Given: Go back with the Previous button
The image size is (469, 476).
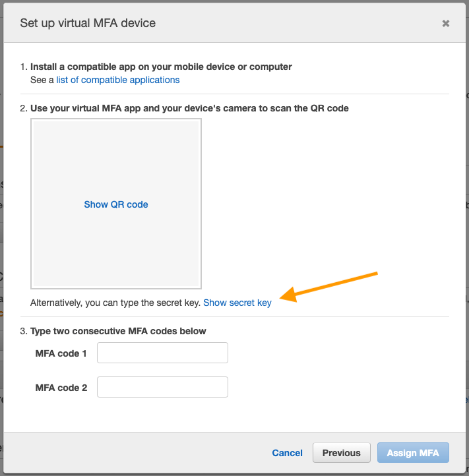Looking at the screenshot, I should coord(341,453).
